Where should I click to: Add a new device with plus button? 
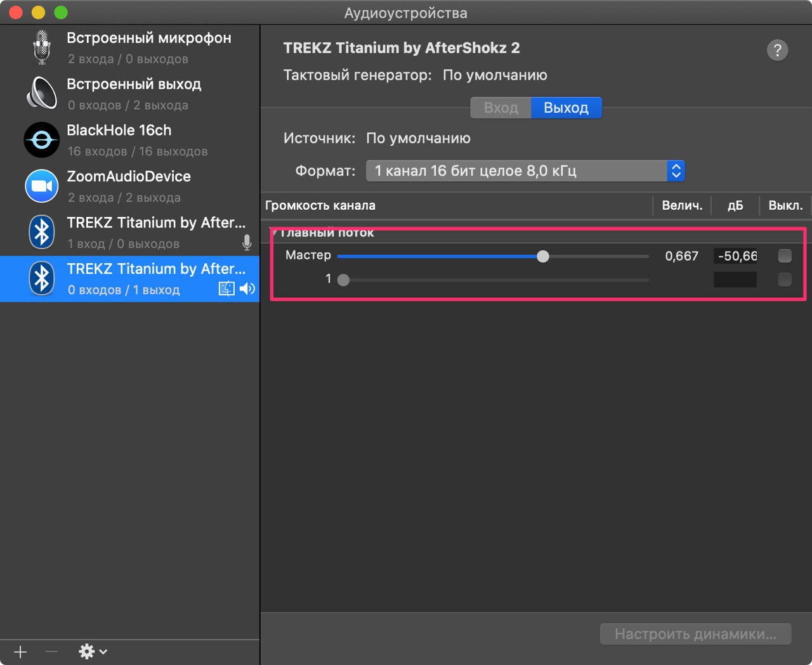[20, 652]
